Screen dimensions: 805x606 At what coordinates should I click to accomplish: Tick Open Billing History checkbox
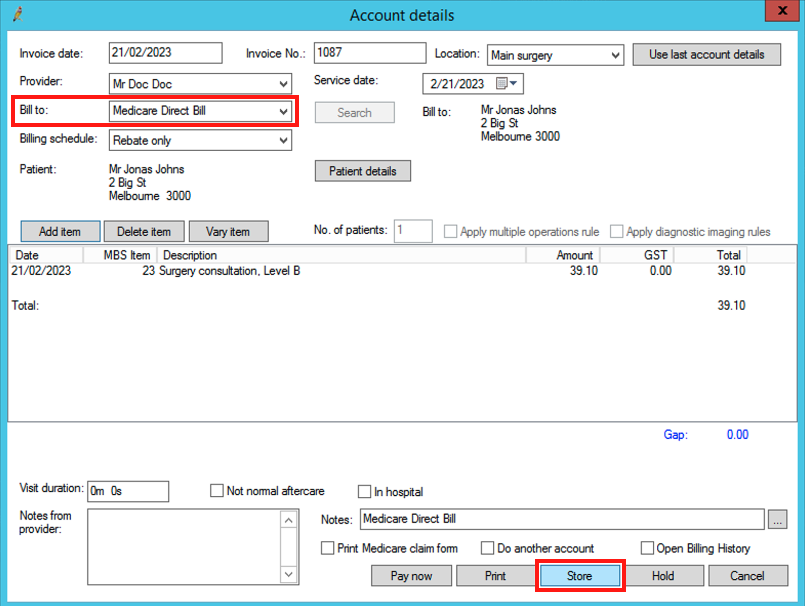point(647,548)
